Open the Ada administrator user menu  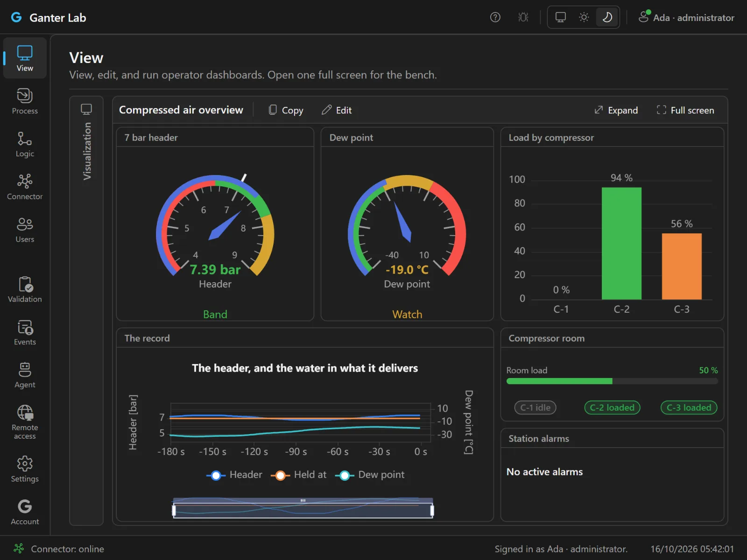click(686, 17)
